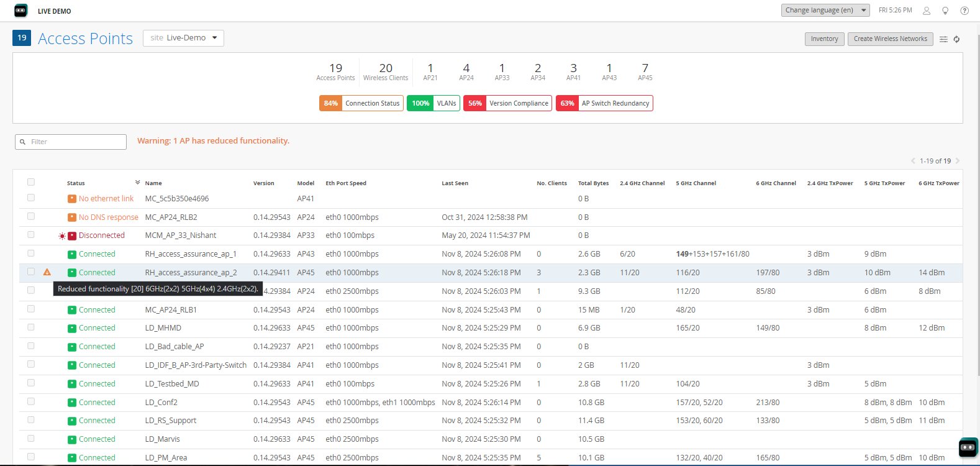This screenshot has height=466, width=980.
Task: Tick the select-all checkbox in table header
Action: tap(31, 182)
